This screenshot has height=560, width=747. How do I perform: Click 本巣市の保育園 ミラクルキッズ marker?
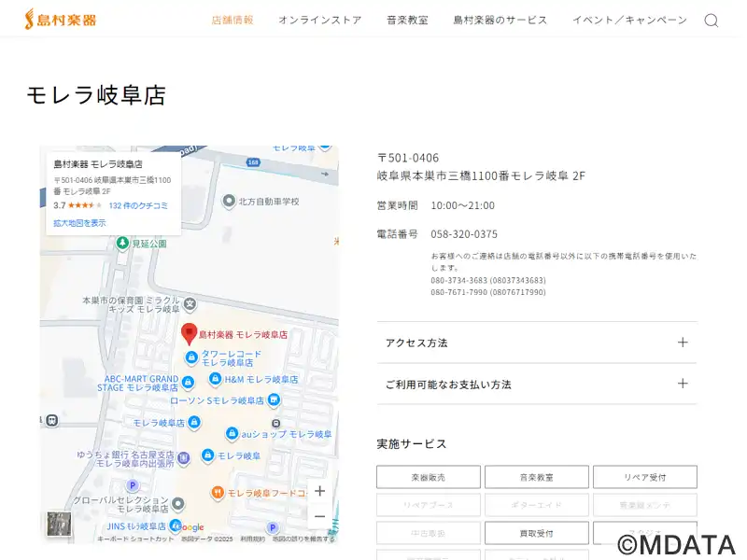190,304
